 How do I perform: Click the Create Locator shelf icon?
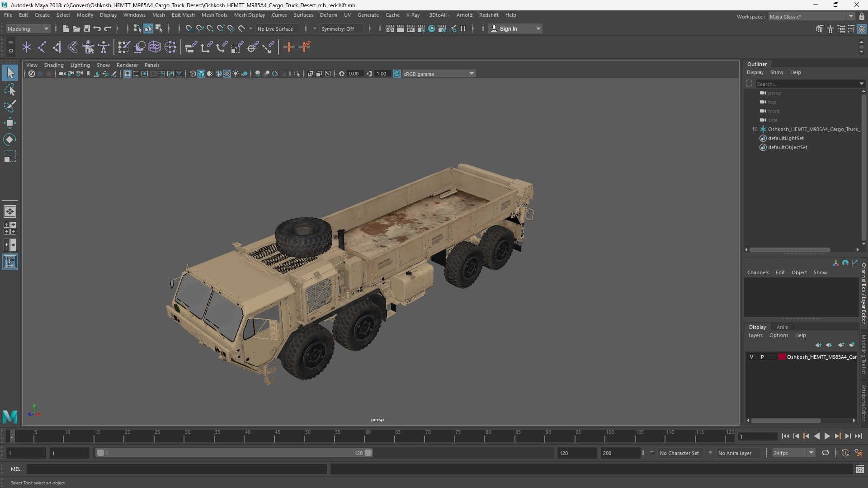click(x=27, y=47)
